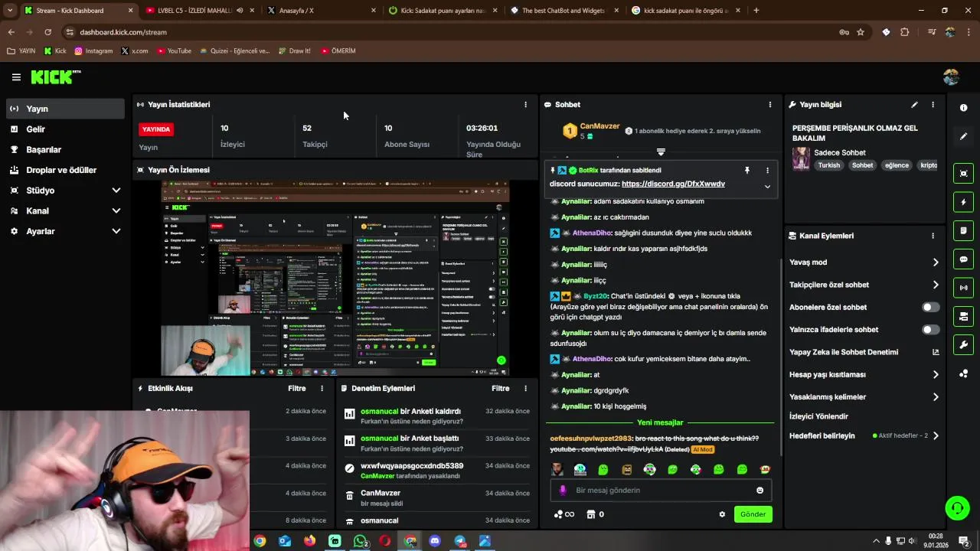Toggle the broadcast signal icon in right rail
Screen dimensions: 980x551
964,288
